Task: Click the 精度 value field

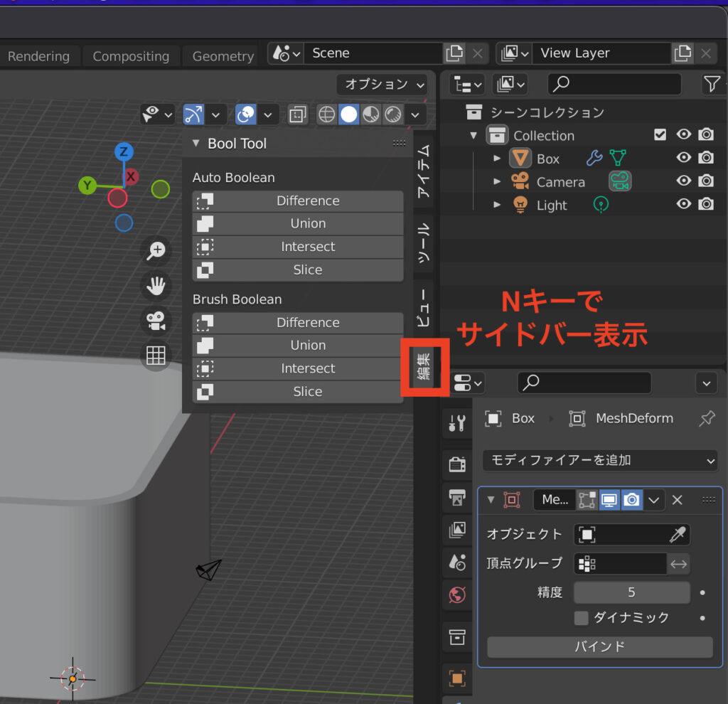Action: click(631, 592)
